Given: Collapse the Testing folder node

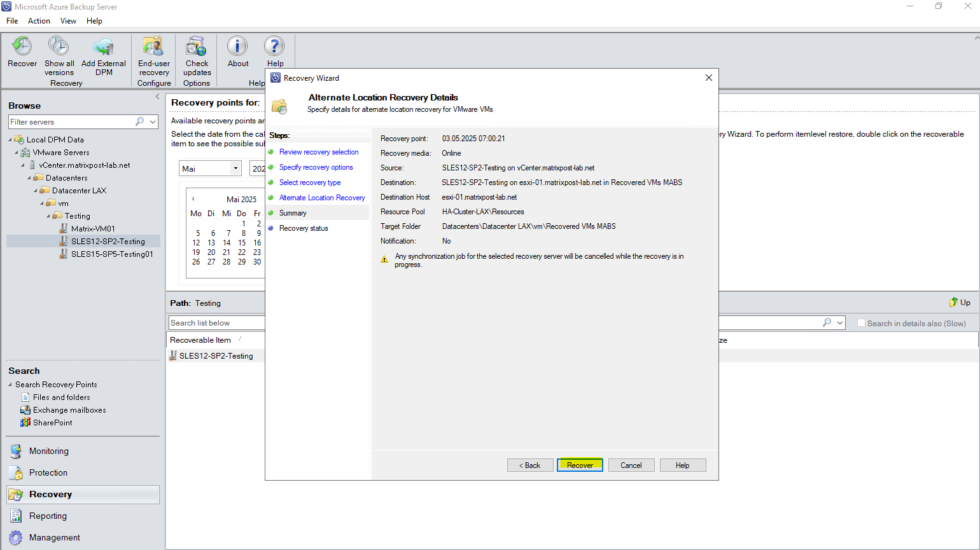Looking at the screenshot, I should coord(48,216).
